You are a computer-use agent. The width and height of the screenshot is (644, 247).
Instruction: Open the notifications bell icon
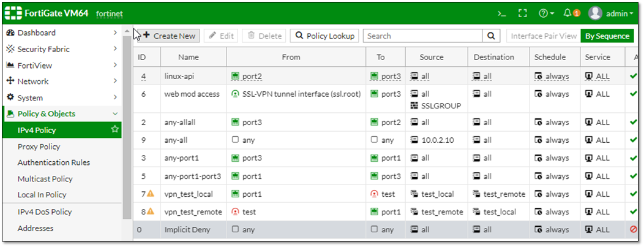coord(567,13)
